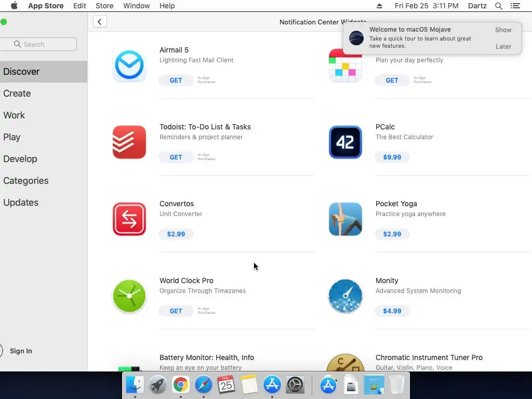Viewport: 532px width, 399px height.
Task: Open Notification Center list icon
Action: point(515,6)
